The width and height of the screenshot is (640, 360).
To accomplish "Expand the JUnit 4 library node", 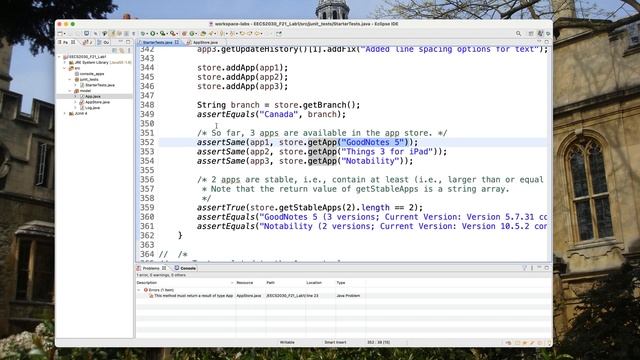I will coord(64,113).
